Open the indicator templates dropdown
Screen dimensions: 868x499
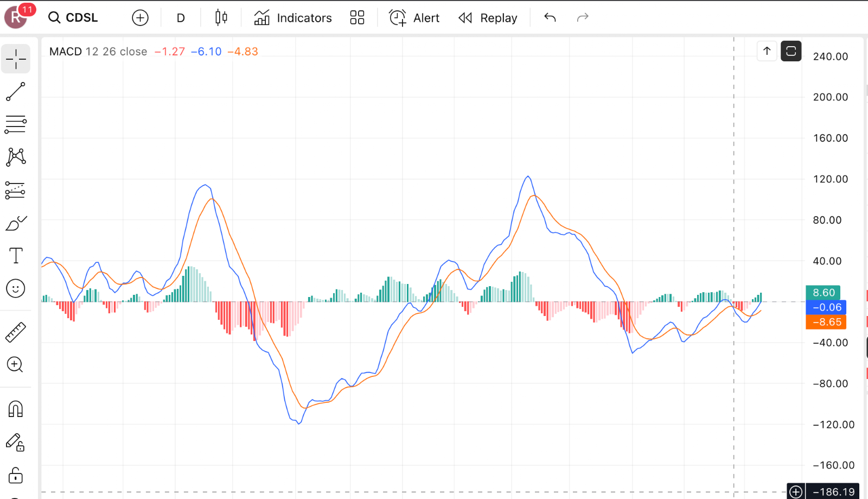coord(357,17)
